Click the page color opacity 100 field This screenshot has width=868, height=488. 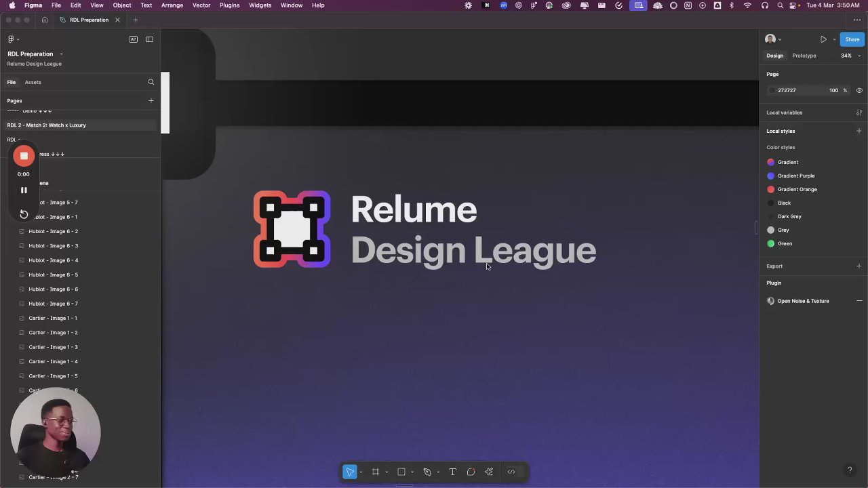tap(833, 90)
